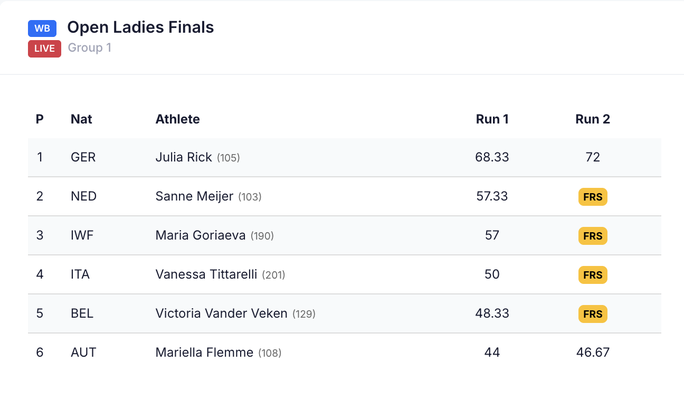This screenshot has height=400, width=684.
Task: Open athlete Julia Rick's row
Action: [x=184, y=158]
